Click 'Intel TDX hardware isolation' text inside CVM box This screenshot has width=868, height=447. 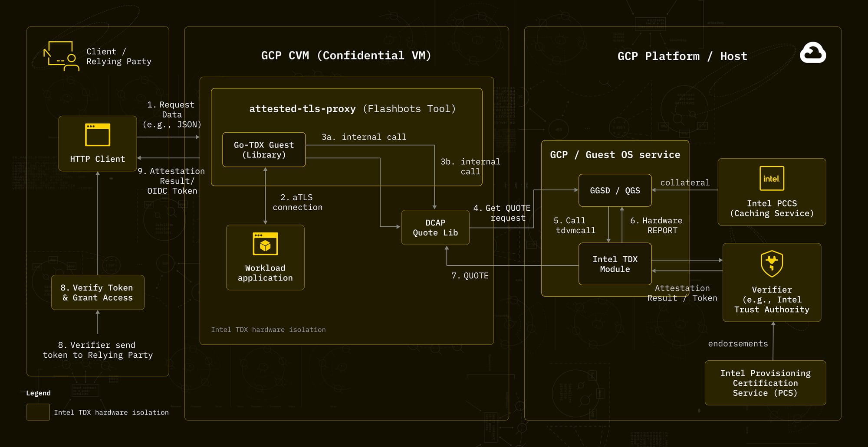pyautogui.click(x=268, y=330)
